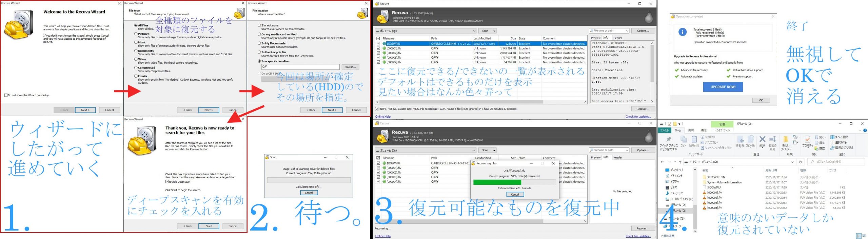Click Next on the Welcome wizard page
The height and width of the screenshot is (239, 868).
(x=85, y=110)
